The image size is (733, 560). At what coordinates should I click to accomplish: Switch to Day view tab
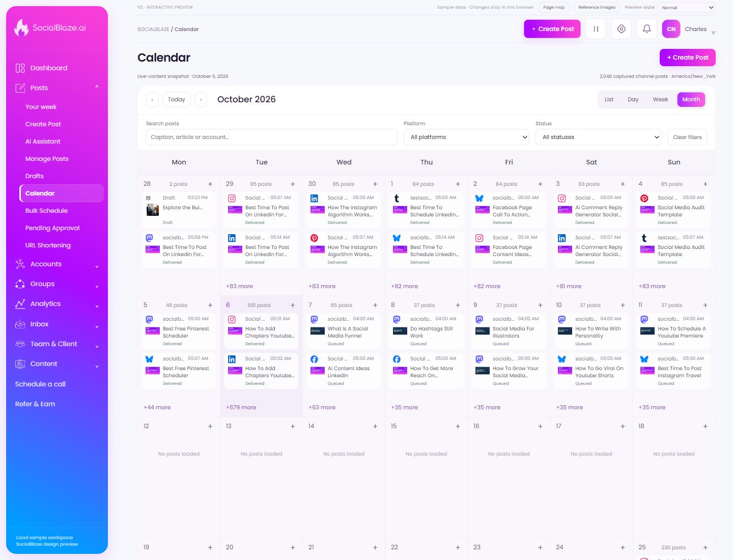pos(633,99)
